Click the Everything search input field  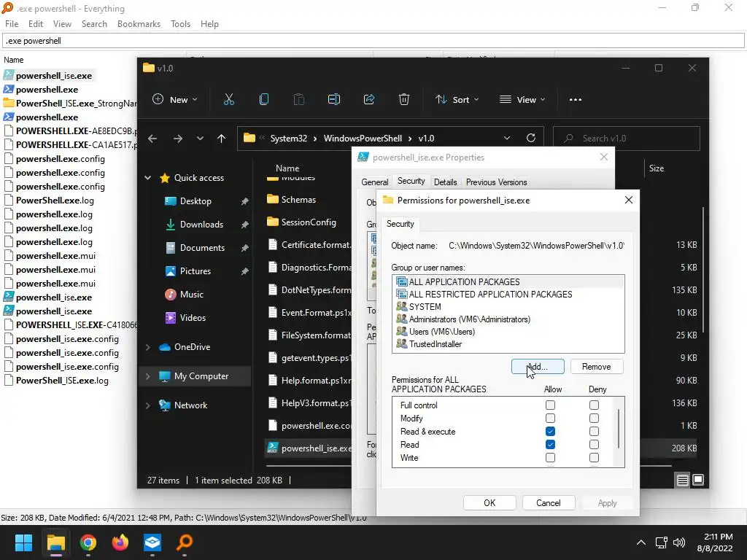pos(373,41)
